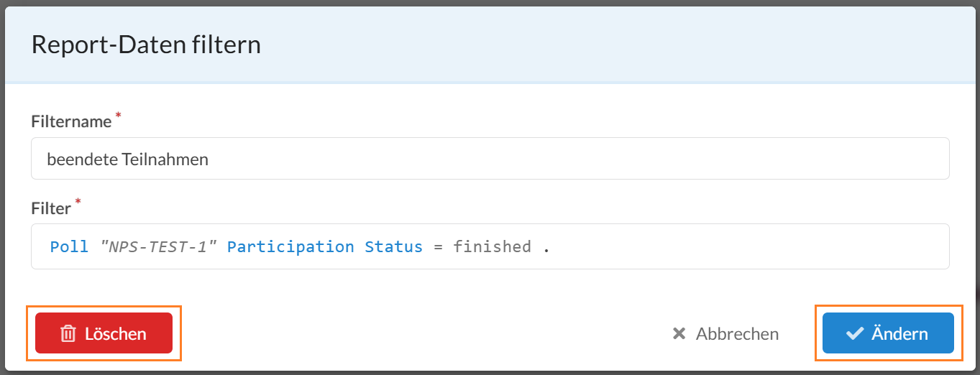The width and height of the screenshot is (980, 375).
Task: Focus the Filtername field containing 'beendete Teilnahmen'
Action: coord(490,159)
